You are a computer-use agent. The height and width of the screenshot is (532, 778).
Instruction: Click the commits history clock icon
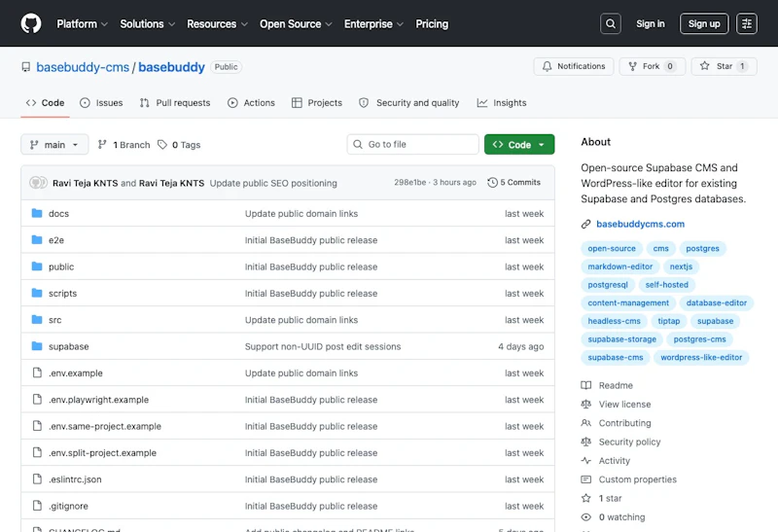pos(492,183)
